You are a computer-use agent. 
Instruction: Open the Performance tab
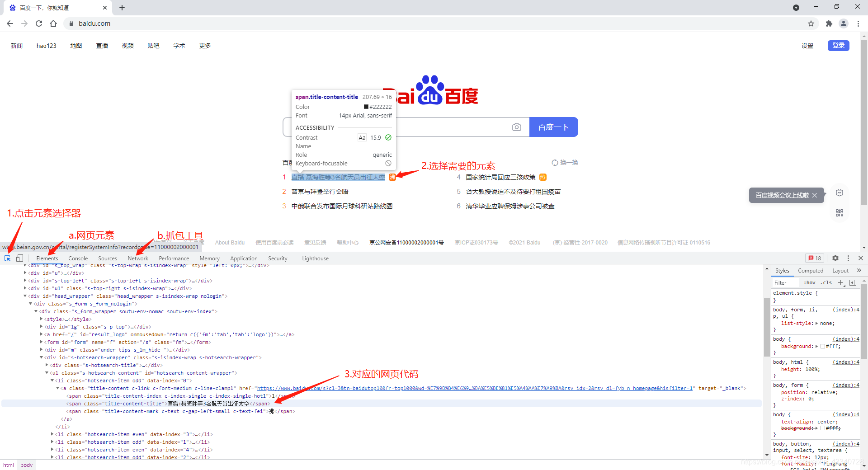(174, 258)
